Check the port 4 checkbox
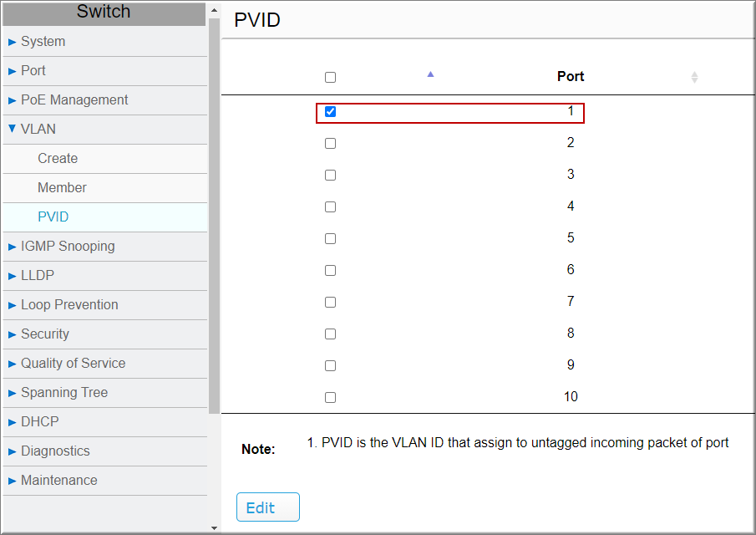This screenshot has width=756, height=535. coord(330,207)
